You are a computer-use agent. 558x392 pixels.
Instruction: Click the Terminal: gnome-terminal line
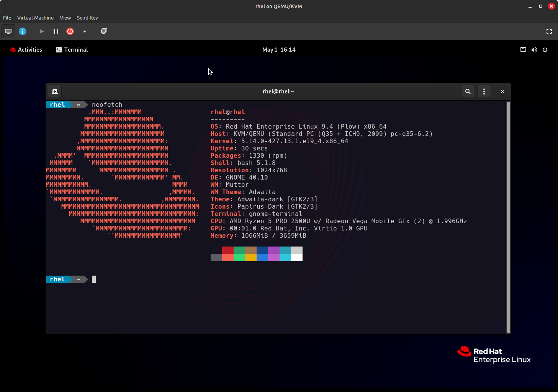257,214
